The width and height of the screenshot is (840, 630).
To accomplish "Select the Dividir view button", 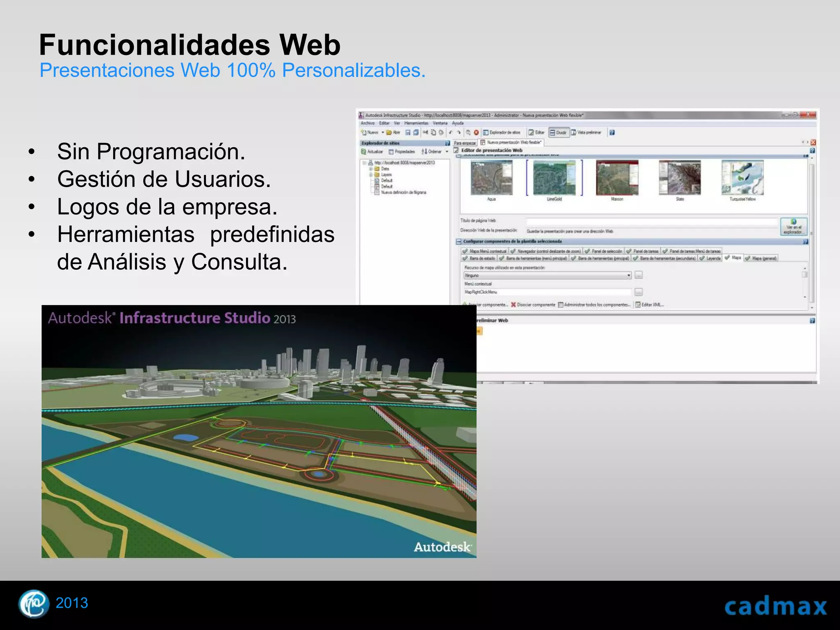I will click(x=559, y=132).
